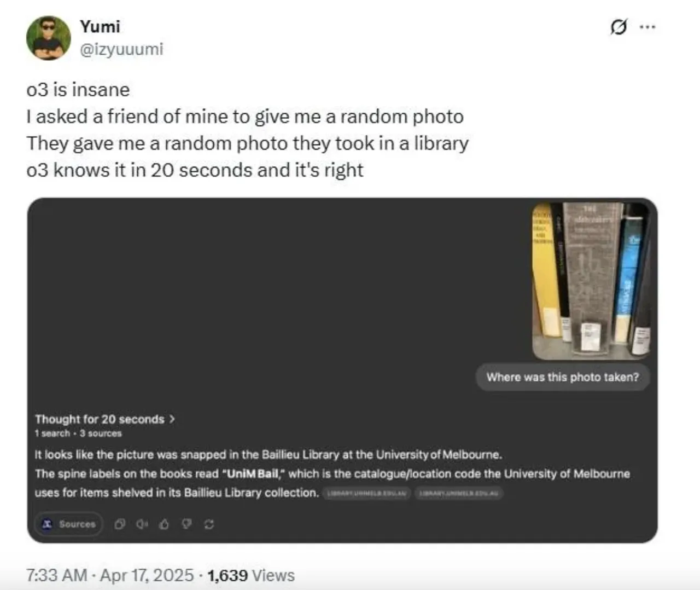Expand the 'Thought for 20 seconds' chevron

click(172, 419)
